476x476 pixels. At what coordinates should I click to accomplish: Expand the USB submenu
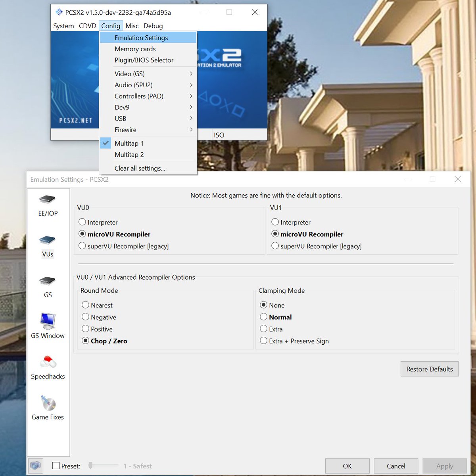coord(148,118)
